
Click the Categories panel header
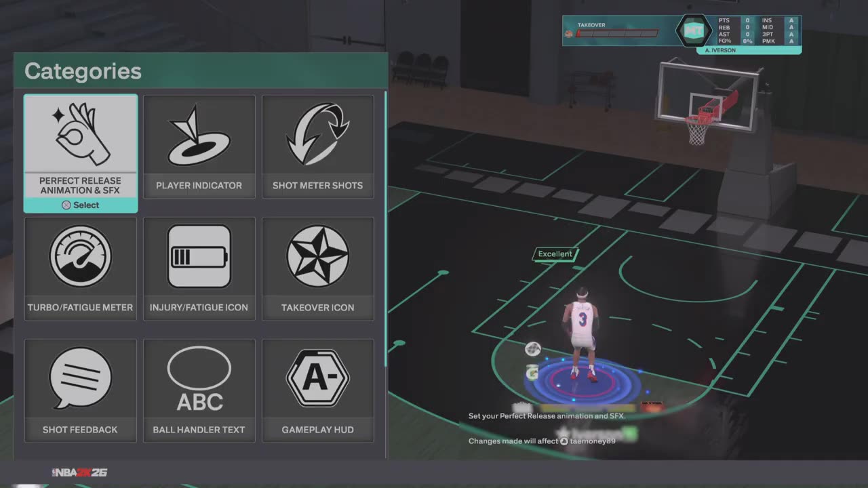coord(201,71)
